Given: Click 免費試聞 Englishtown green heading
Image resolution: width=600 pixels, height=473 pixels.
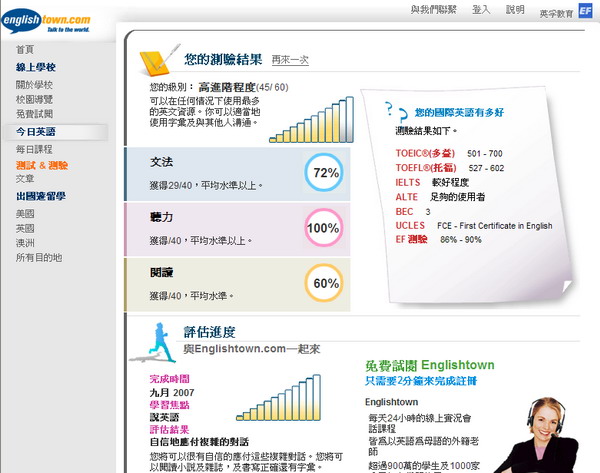Looking at the screenshot, I should click(430, 365).
